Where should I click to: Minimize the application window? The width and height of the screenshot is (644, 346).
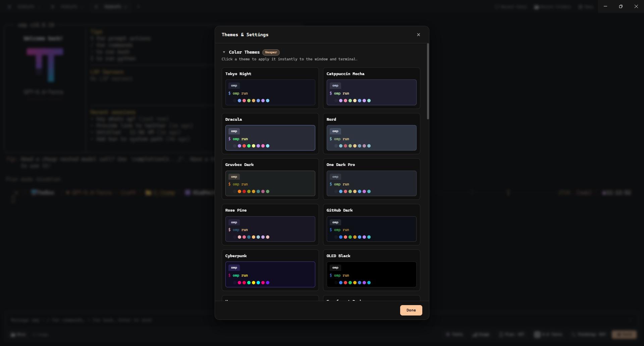pos(605,6)
